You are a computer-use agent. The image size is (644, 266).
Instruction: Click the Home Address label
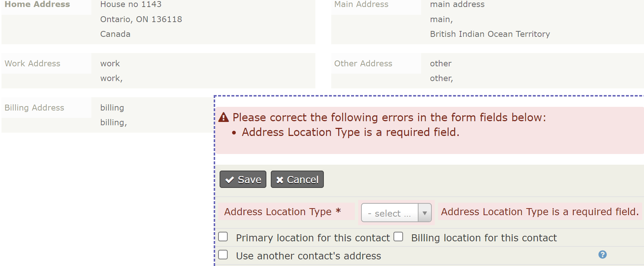pyautogui.click(x=37, y=4)
